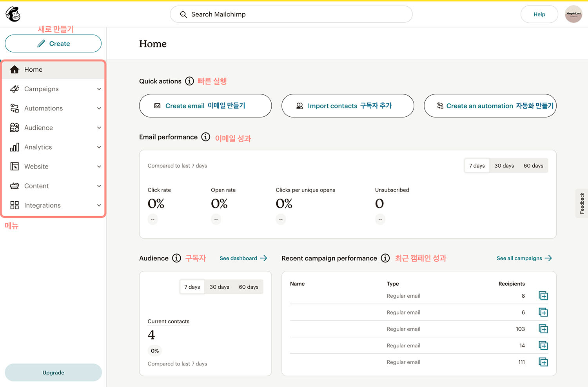
Task: Expand the Content menu chevron
Action: click(x=99, y=186)
